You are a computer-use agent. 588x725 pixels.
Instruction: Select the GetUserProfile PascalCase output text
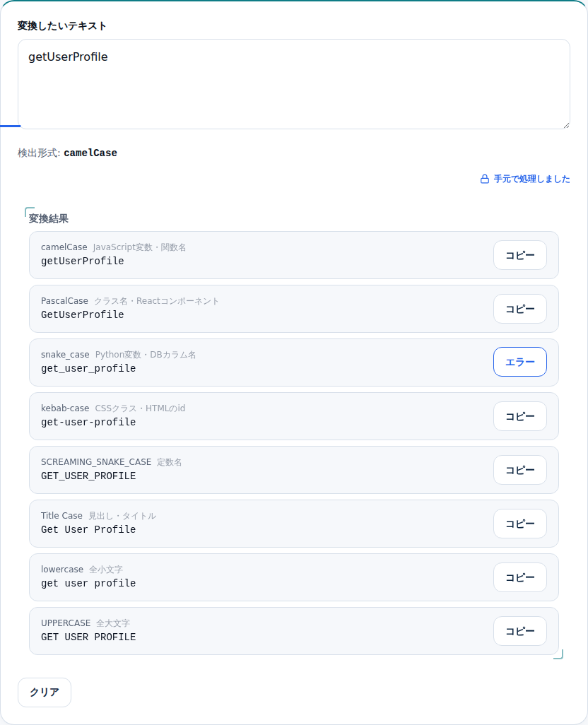pos(82,314)
